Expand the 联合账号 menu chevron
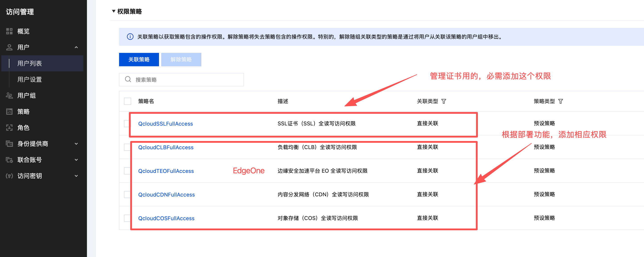The image size is (644, 257). pos(76,160)
